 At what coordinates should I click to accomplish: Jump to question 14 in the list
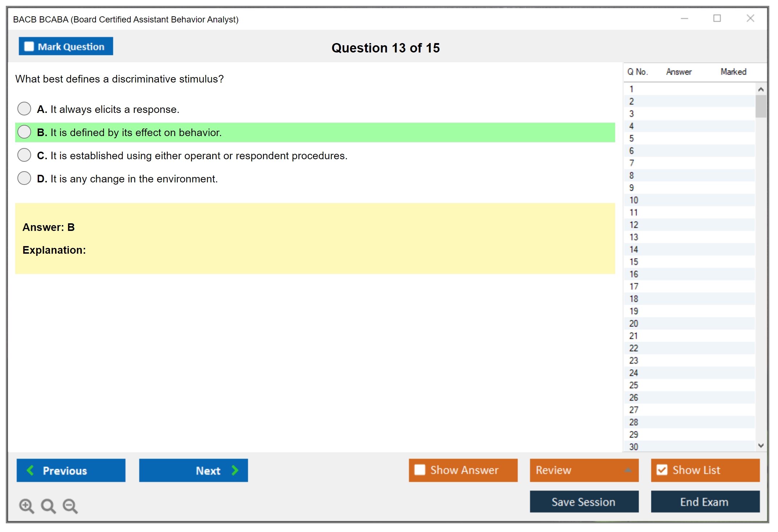pos(634,249)
